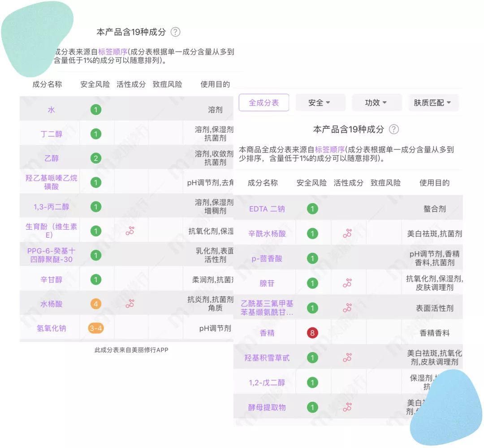The image size is (484, 448).
Task: Click the active ingredient icon next to 羟基积雪草甙
Action: click(347, 358)
